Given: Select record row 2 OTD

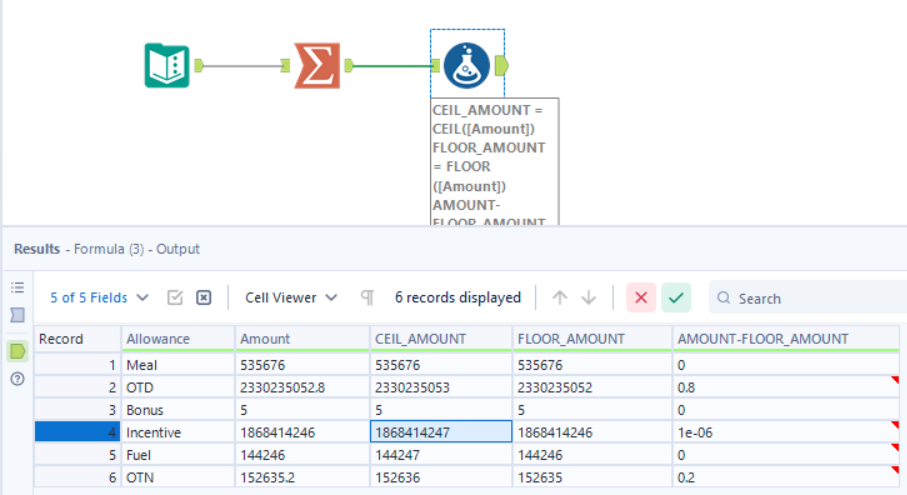Looking at the screenshot, I should coord(466,387).
